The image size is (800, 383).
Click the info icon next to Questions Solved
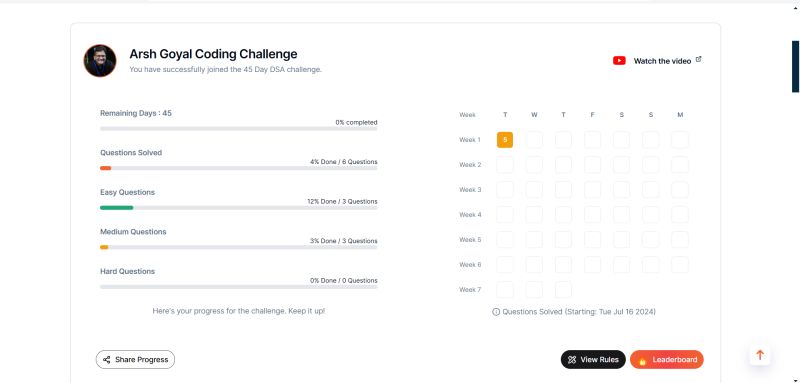click(496, 312)
